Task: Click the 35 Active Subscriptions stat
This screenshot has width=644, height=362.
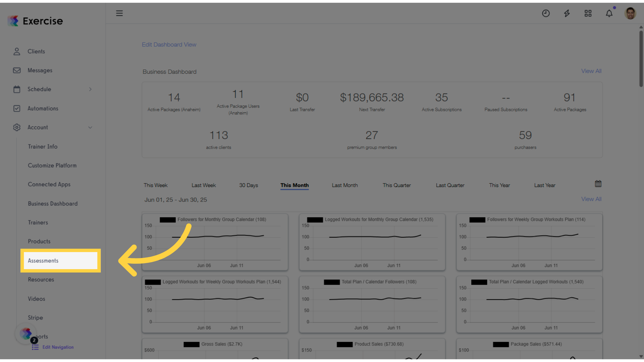Action: tap(442, 102)
